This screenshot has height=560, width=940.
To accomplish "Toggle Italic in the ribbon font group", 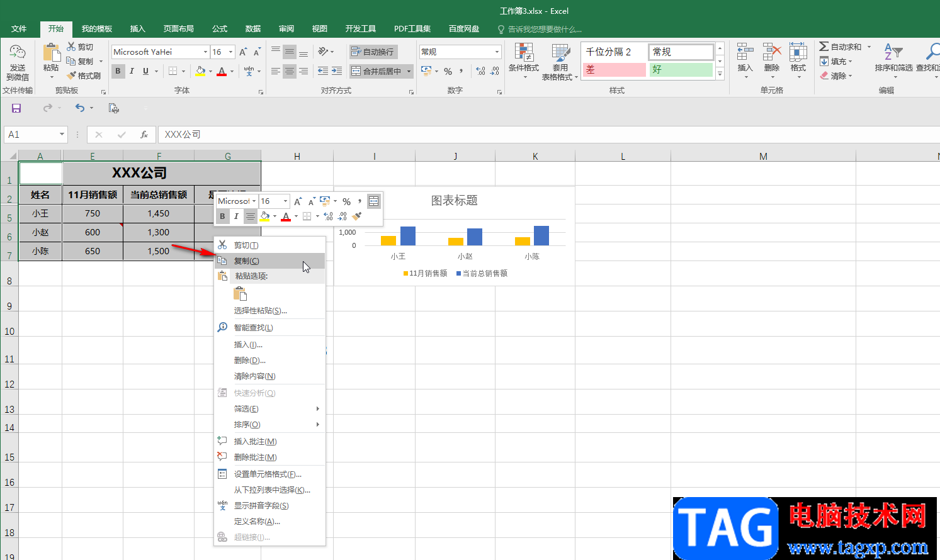I will pyautogui.click(x=132, y=71).
